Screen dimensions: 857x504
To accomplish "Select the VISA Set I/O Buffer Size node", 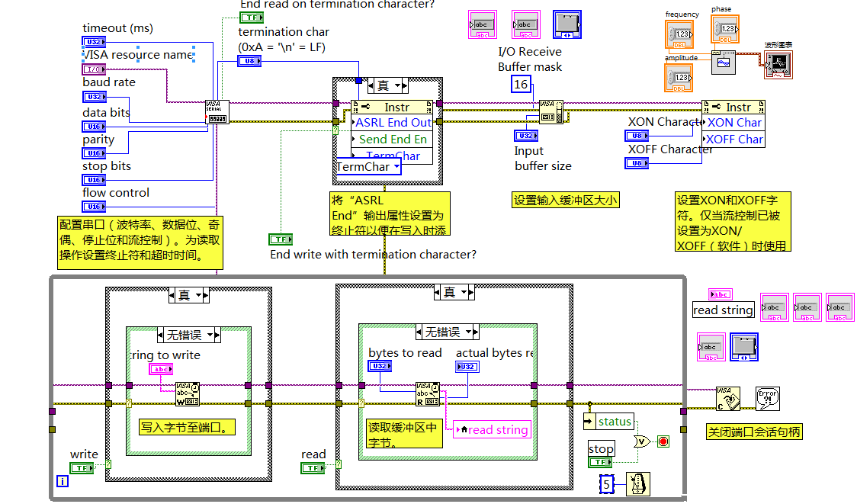I will click(550, 111).
